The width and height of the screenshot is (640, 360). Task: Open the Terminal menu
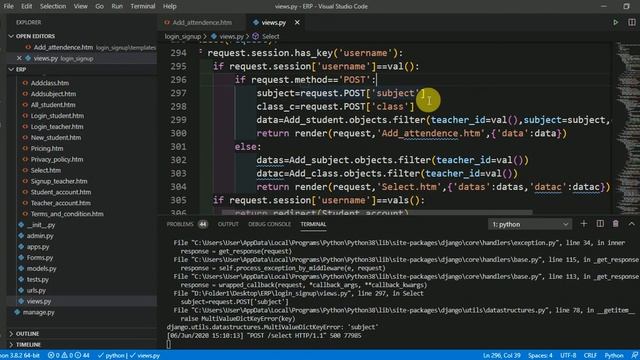pyautogui.click(x=142, y=6)
